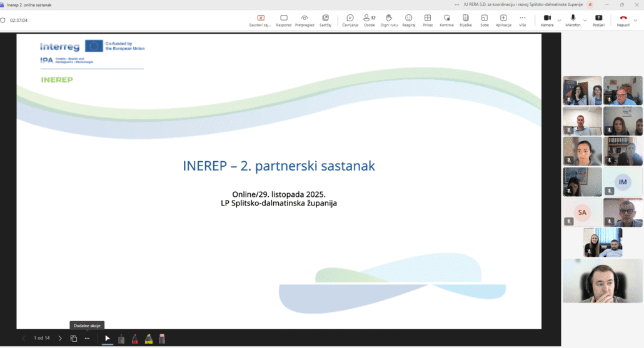This screenshot has height=348, width=644.
Task: Open Bilješke meeting notes
Action: pos(465,20)
